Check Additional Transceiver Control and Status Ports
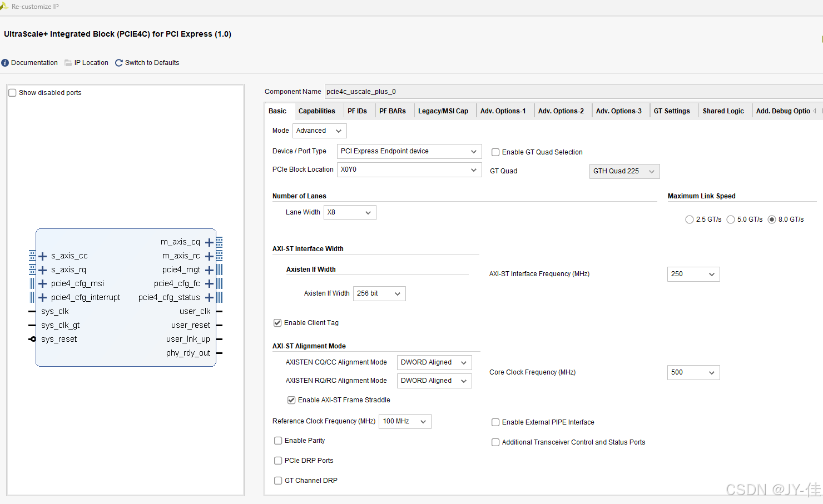823x504 pixels. 495,442
